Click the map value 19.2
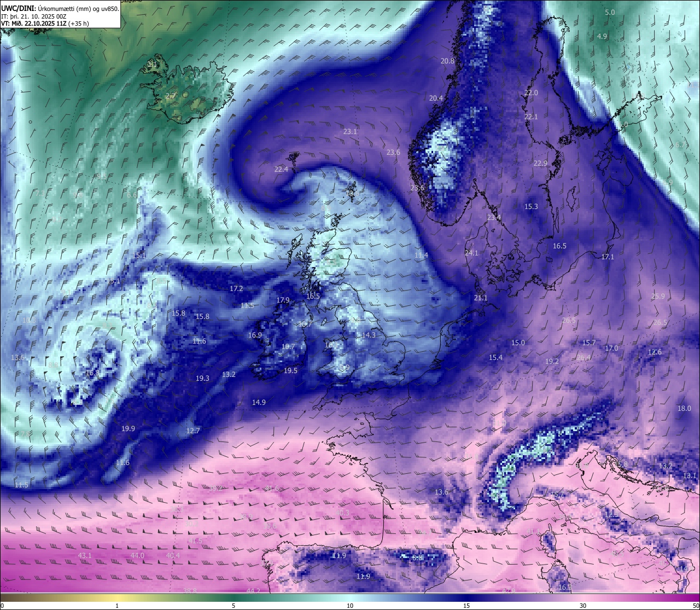This screenshot has height=610, width=700. point(552,361)
